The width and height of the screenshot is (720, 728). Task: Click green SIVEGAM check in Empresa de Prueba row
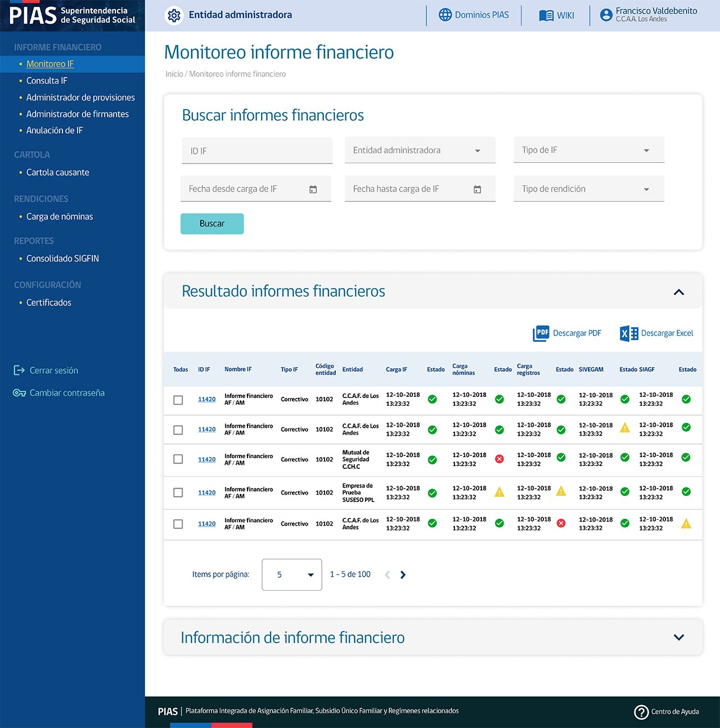(x=625, y=492)
